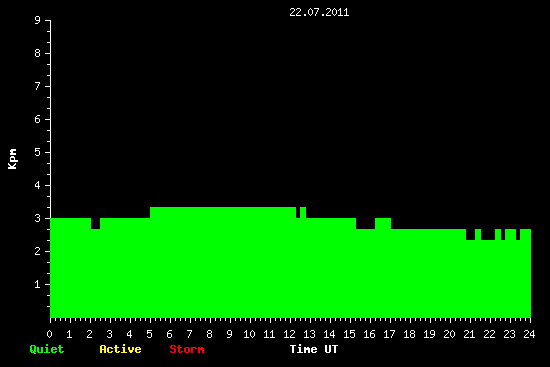
Task: Click the yellow Active legend label
Action: click(x=120, y=349)
